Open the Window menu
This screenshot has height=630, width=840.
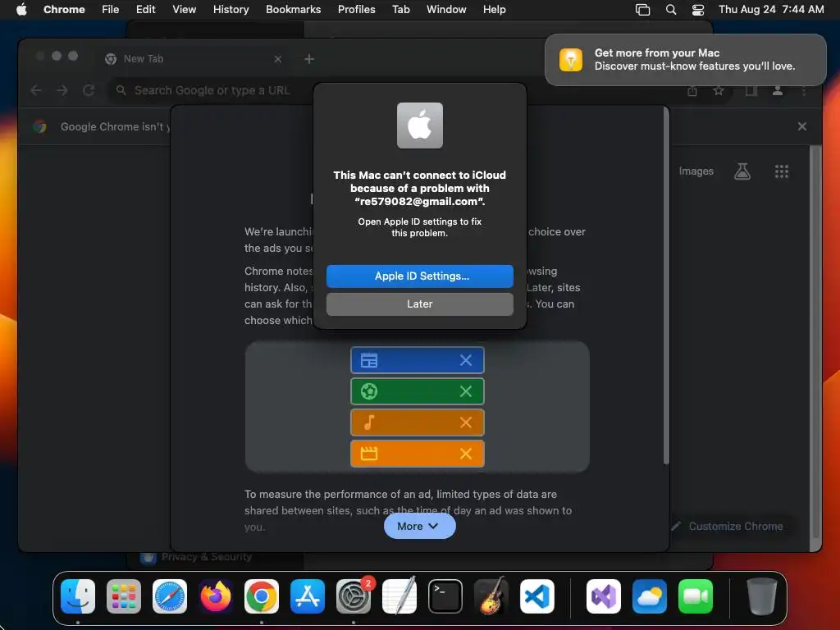tap(446, 9)
